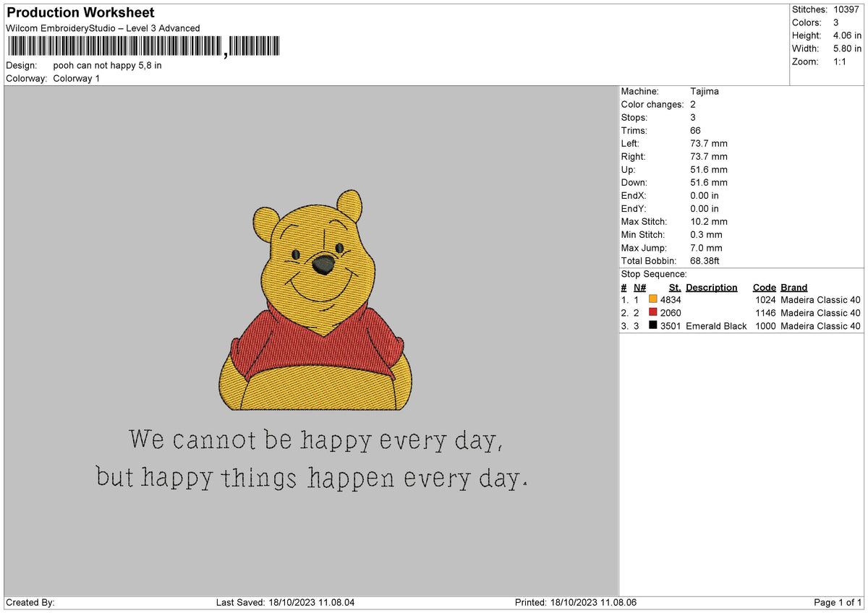Click thread code 1024

tap(765, 300)
